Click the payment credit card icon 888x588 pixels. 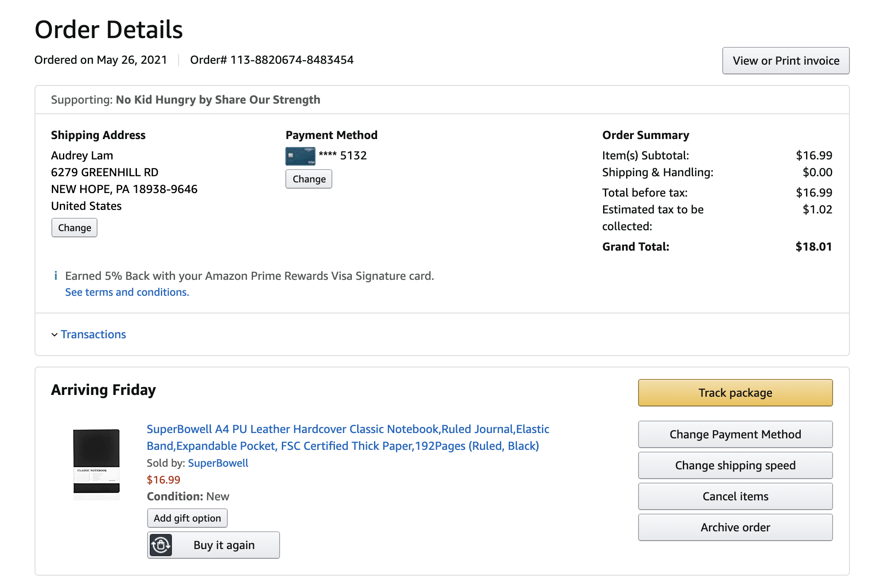point(300,156)
